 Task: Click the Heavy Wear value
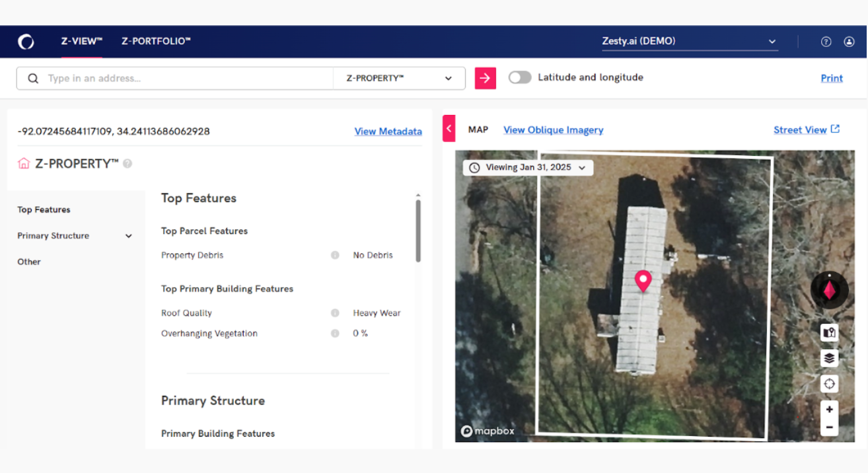click(x=377, y=313)
